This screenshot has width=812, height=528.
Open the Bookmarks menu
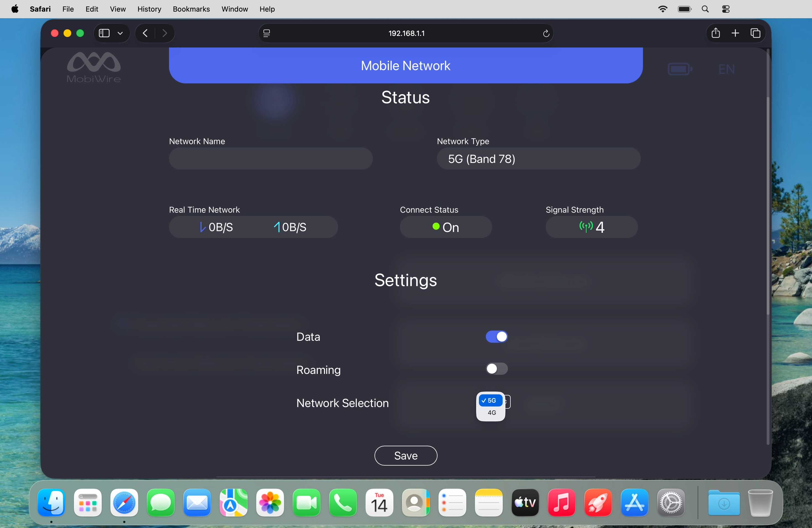click(191, 9)
